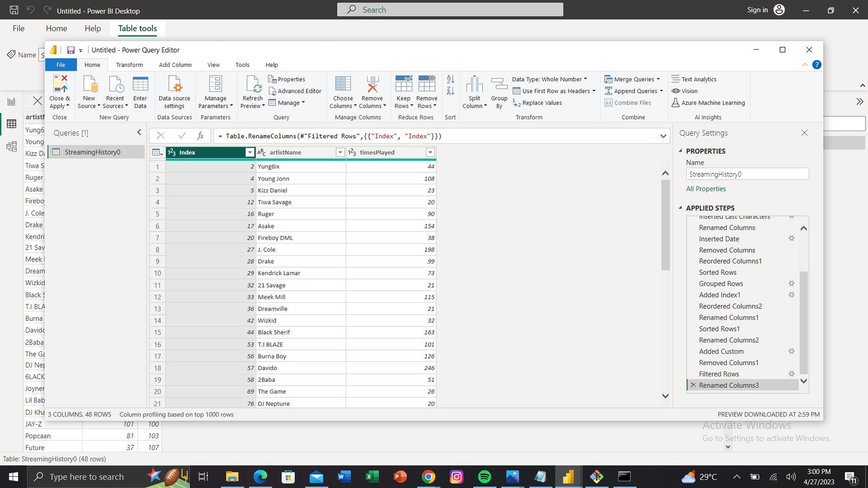
Task: Select StreamingHistory0 query in Queries pane
Action: (95, 152)
